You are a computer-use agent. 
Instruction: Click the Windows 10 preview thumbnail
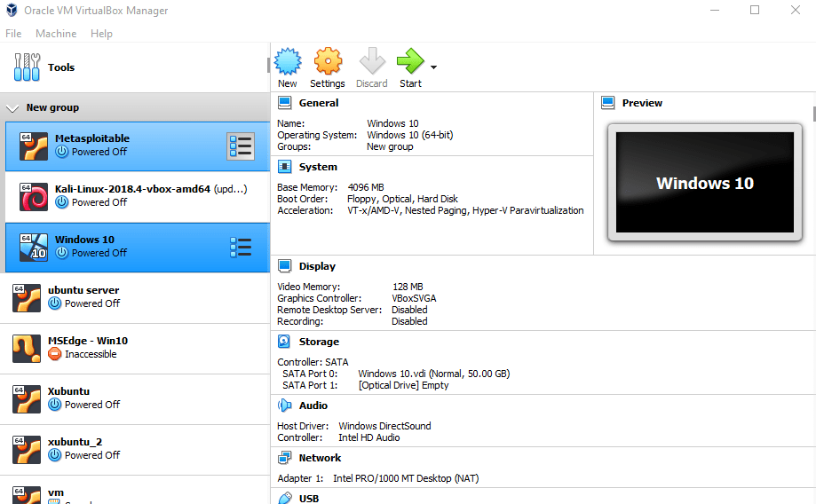pos(704,183)
